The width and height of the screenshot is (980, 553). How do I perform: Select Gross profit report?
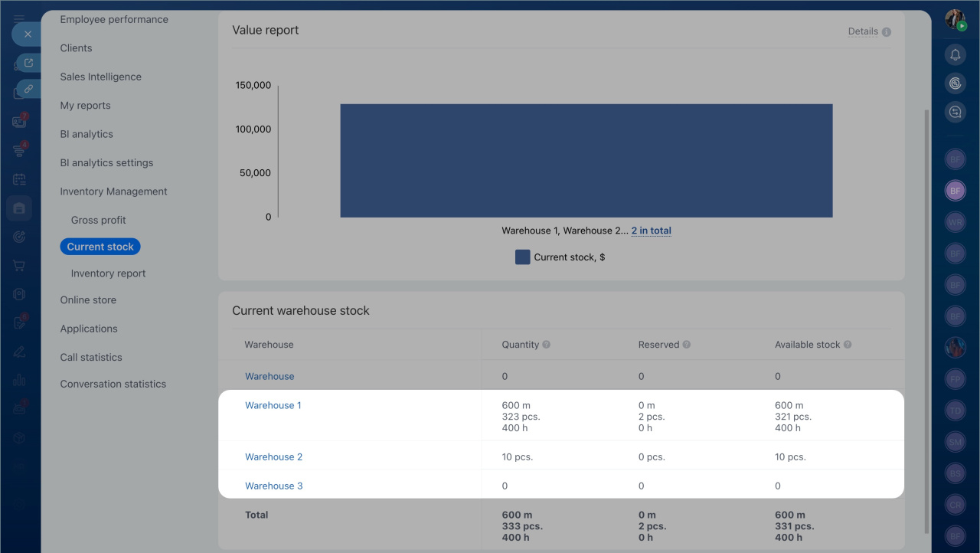[98, 220]
